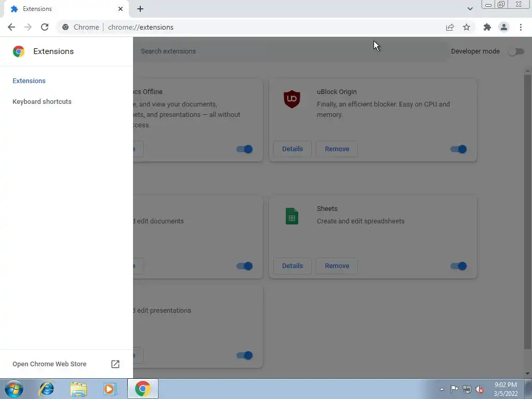The height and width of the screenshot is (399, 532).
Task: Toggle off Docs Offline extension
Action: coord(244,149)
